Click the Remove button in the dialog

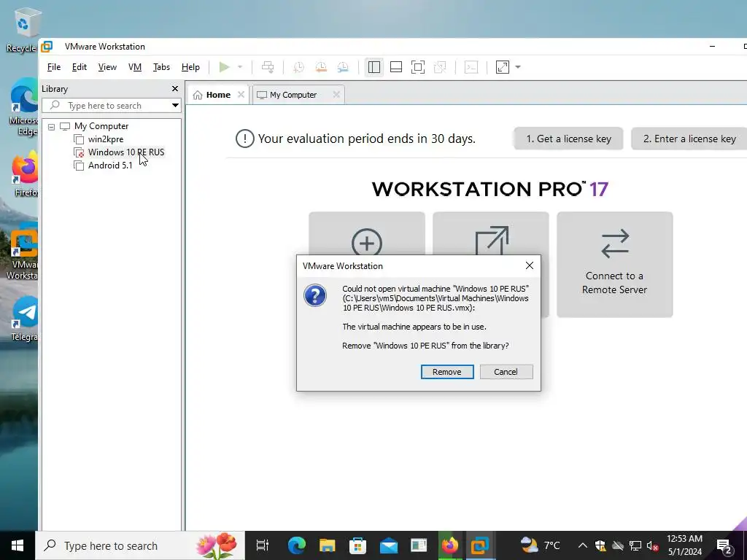(x=447, y=372)
